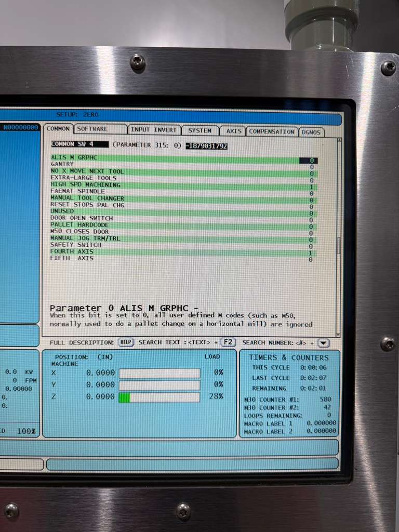Open the COMPENSATION tab
The image size is (399, 532).
[x=272, y=131]
